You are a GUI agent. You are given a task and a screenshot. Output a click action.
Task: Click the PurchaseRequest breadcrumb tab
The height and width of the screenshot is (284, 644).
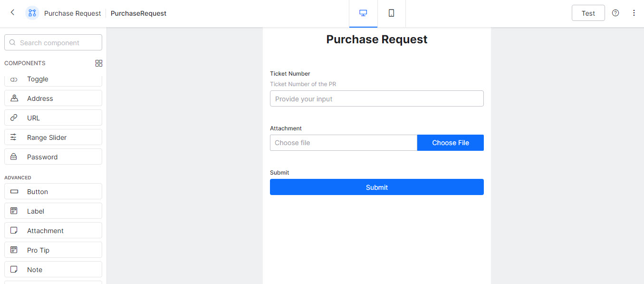tap(138, 13)
